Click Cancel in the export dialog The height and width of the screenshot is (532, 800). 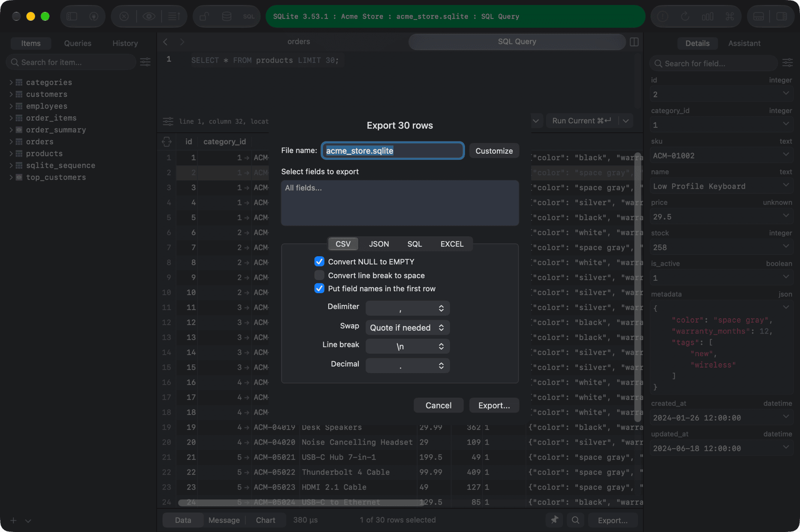(438, 406)
